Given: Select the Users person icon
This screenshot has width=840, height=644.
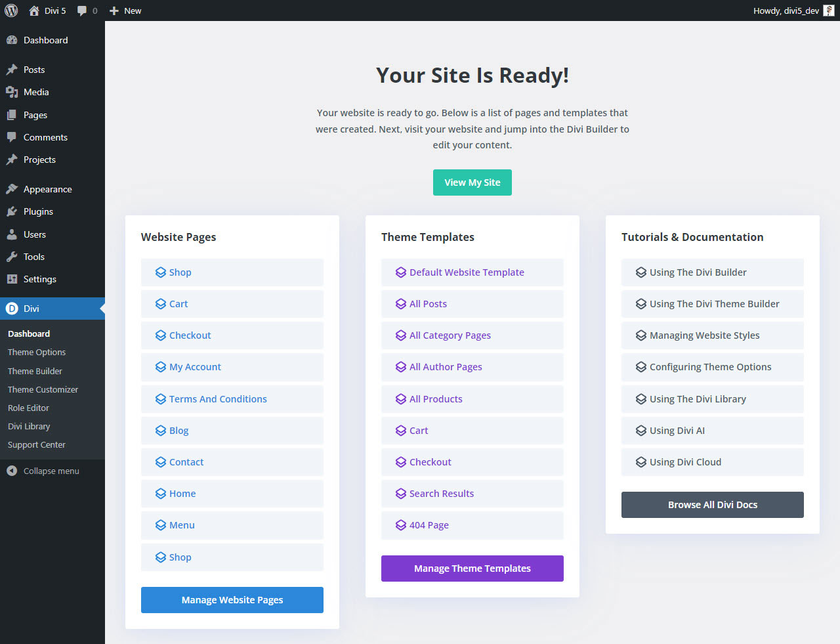Looking at the screenshot, I should 10,234.
